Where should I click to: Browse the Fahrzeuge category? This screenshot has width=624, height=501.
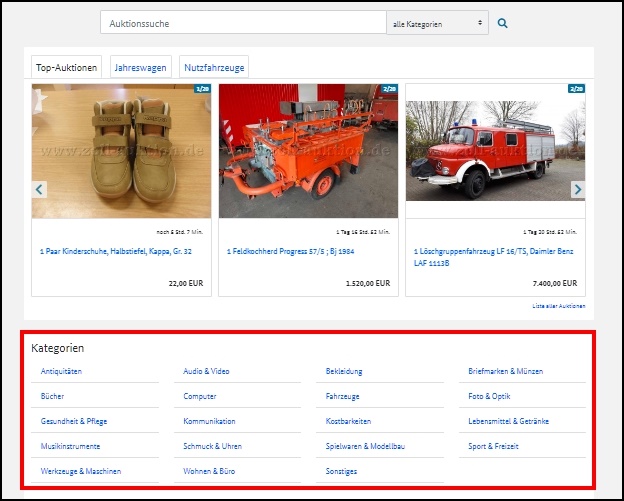[342, 396]
